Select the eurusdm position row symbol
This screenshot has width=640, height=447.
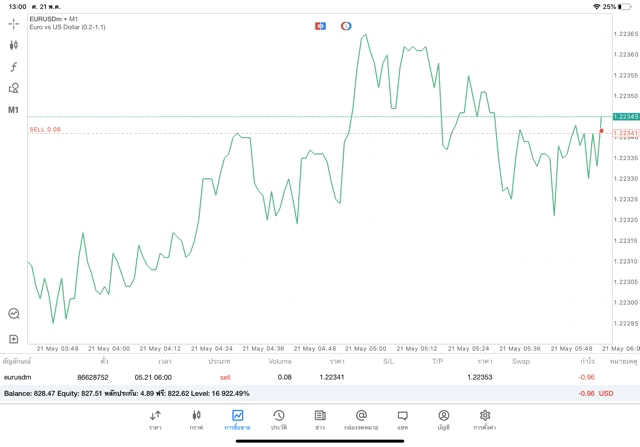pyautogui.click(x=18, y=377)
